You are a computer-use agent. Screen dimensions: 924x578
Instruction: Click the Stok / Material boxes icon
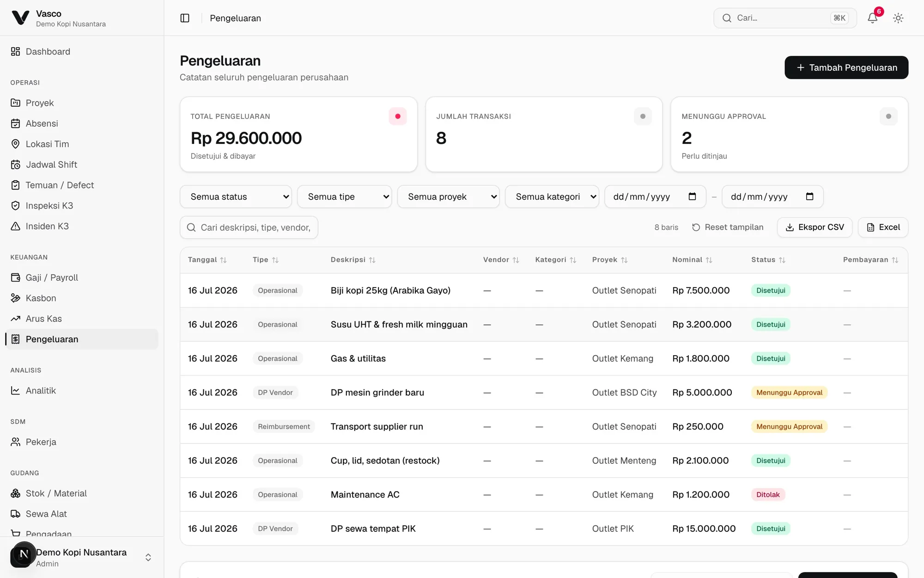point(16,493)
